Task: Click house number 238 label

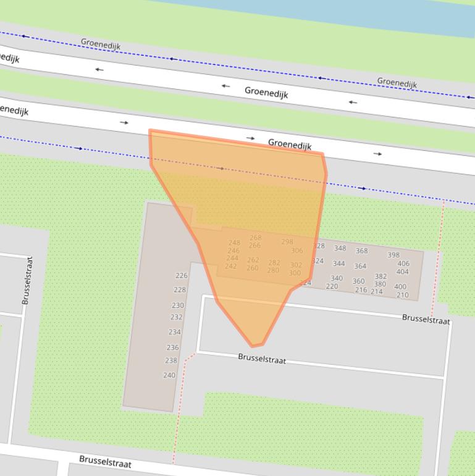Action: coord(171,360)
